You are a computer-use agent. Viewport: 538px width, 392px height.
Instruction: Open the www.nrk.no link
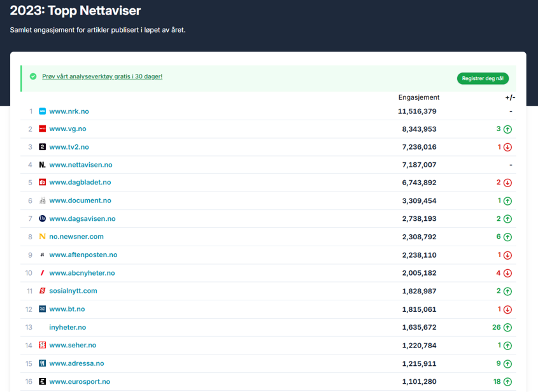(x=69, y=111)
